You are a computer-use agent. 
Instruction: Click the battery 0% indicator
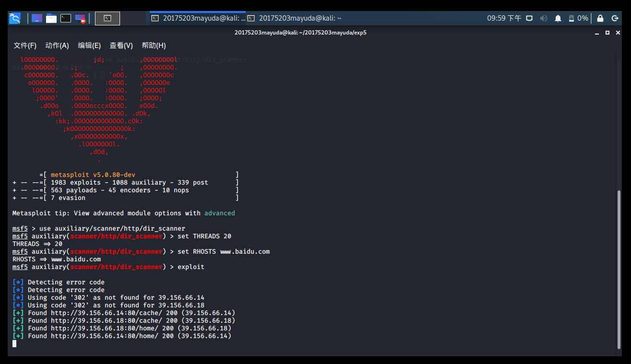pyautogui.click(x=578, y=18)
